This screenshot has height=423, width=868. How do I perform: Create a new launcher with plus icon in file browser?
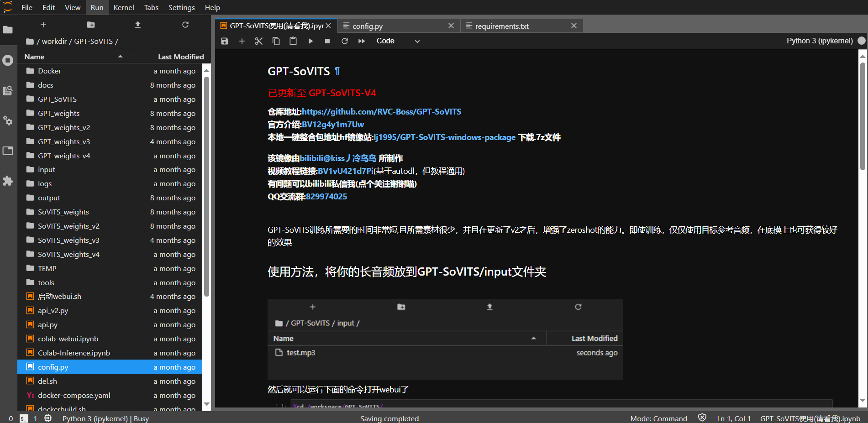[43, 25]
